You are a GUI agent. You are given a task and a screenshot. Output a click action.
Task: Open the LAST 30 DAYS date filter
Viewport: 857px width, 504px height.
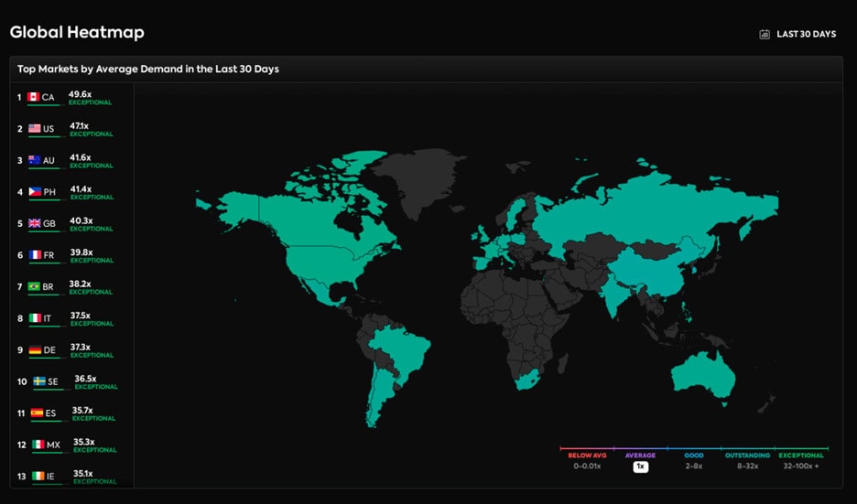point(797,35)
